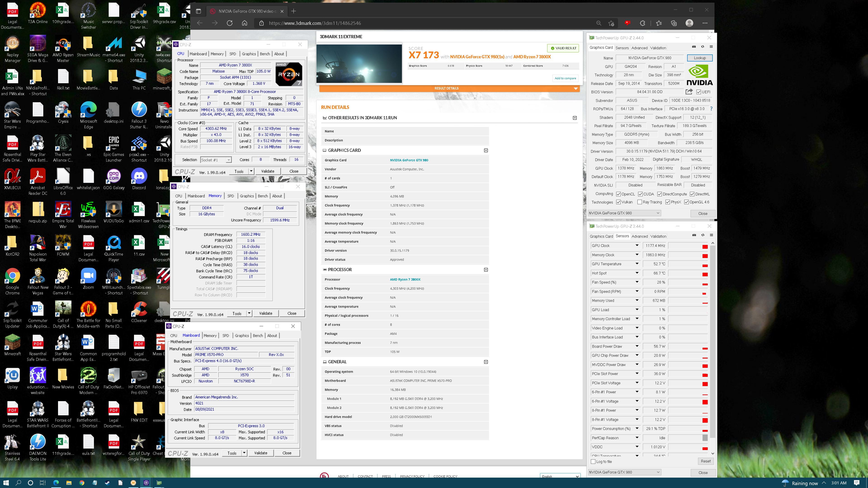Open AMD Ryzen 7 3800X link in Processor section

pos(405,279)
